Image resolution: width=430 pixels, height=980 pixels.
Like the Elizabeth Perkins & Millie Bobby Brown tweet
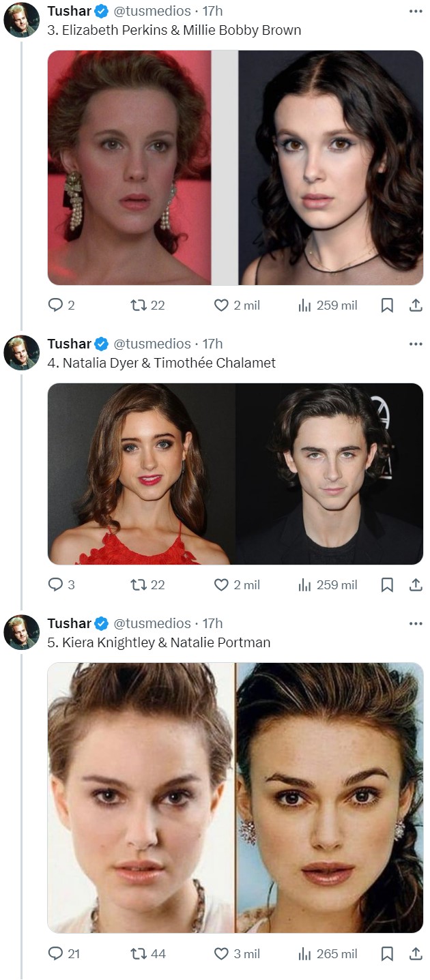pos(221,306)
